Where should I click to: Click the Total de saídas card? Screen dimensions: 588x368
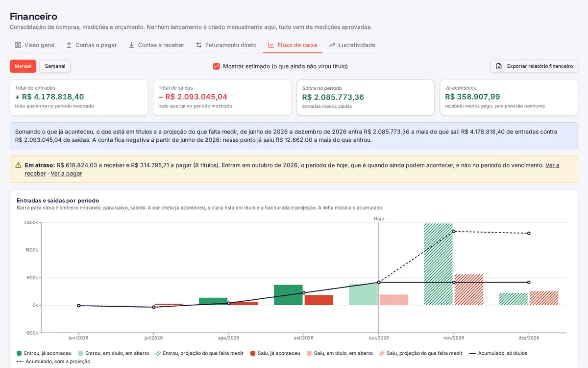(x=222, y=98)
